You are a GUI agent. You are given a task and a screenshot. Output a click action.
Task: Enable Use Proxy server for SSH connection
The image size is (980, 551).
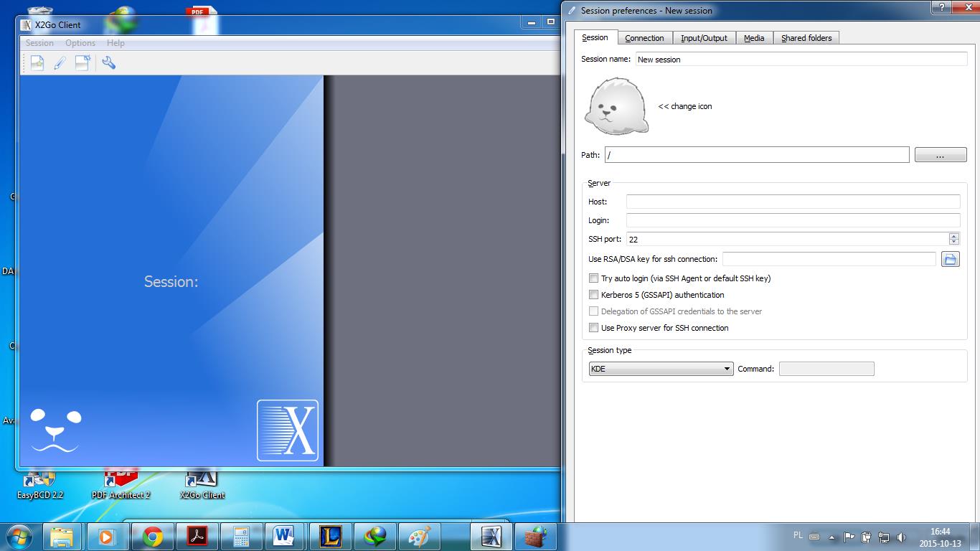593,328
